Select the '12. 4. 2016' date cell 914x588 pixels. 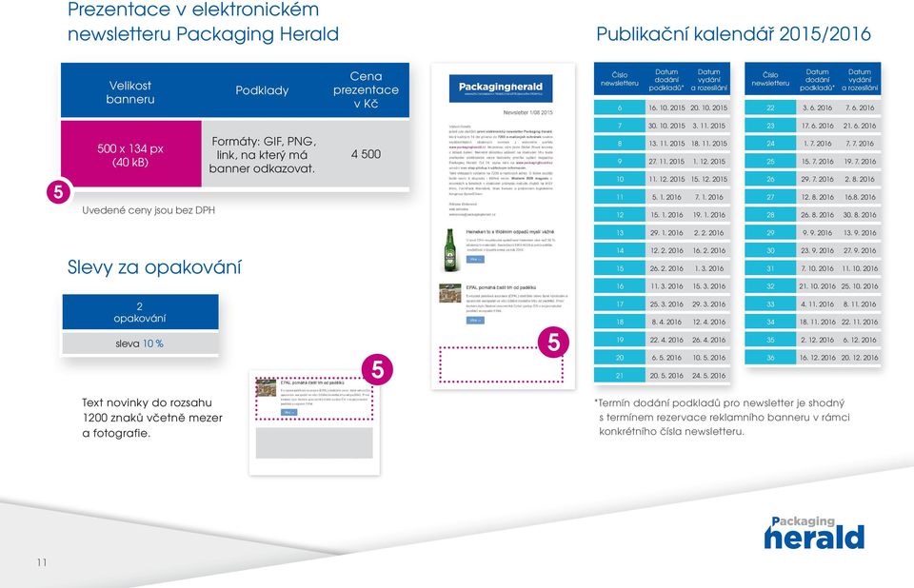(x=708, y=323)
